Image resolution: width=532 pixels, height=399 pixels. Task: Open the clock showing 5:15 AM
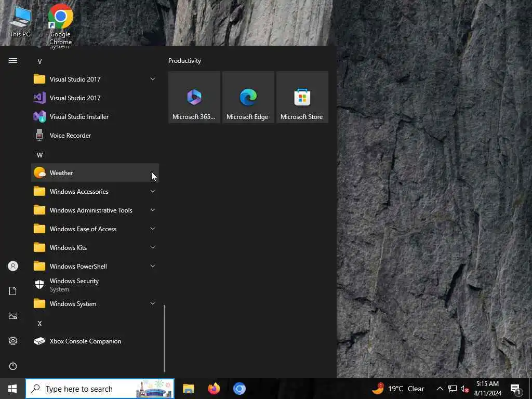pyautogui.click(x=487, y=389)
